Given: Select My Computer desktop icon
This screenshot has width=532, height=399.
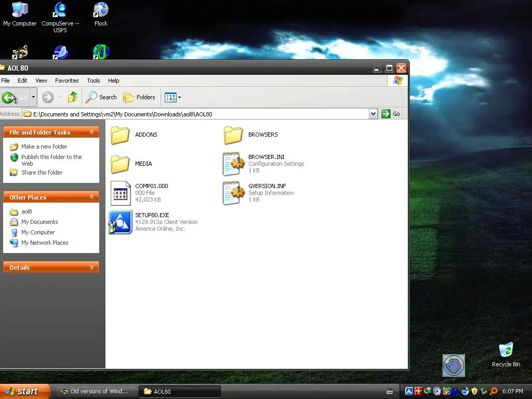Looking at the screenshot, I should point(20,9).
